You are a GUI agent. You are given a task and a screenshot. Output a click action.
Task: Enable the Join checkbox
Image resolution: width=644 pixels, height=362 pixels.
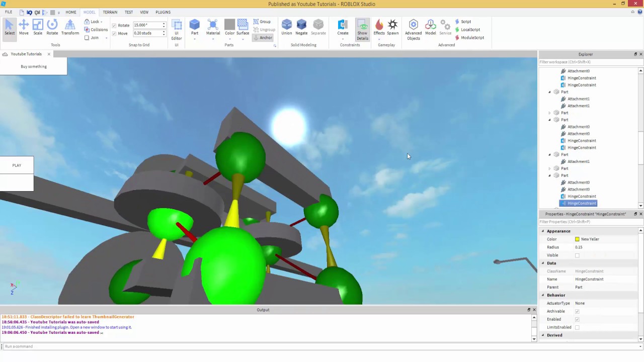coord(87,38)
